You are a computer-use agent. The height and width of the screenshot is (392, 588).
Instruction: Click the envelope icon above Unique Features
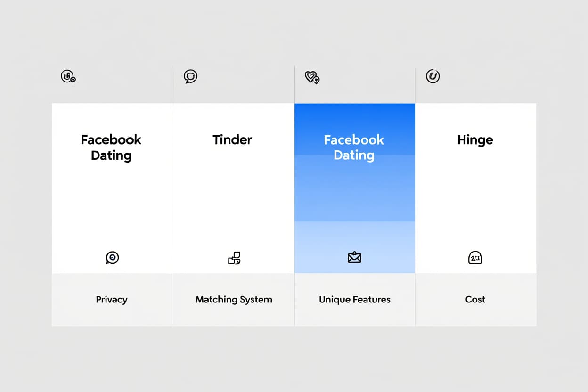pos(354,257)
